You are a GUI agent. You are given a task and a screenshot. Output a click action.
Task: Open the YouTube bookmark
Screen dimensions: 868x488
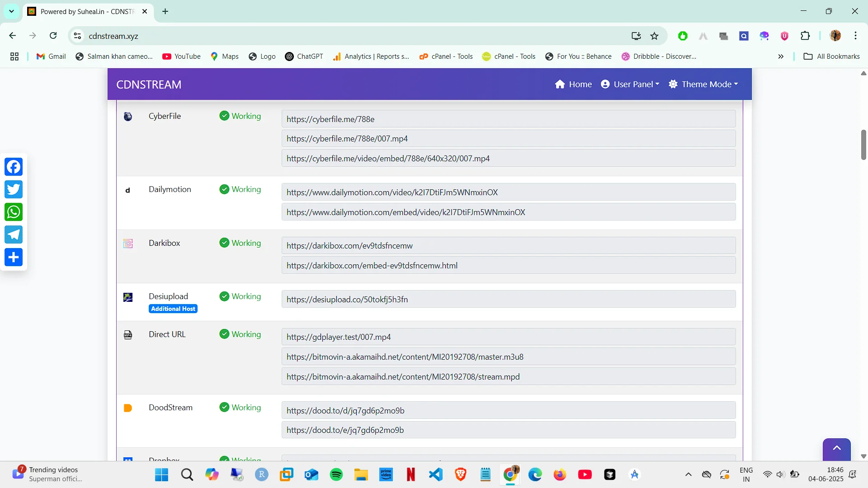[181, 56]
